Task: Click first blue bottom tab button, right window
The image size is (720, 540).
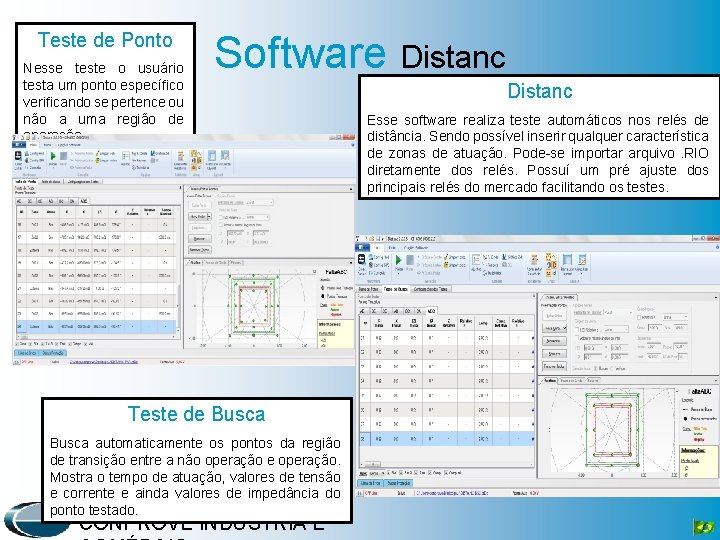Action: tap(370, 484)
